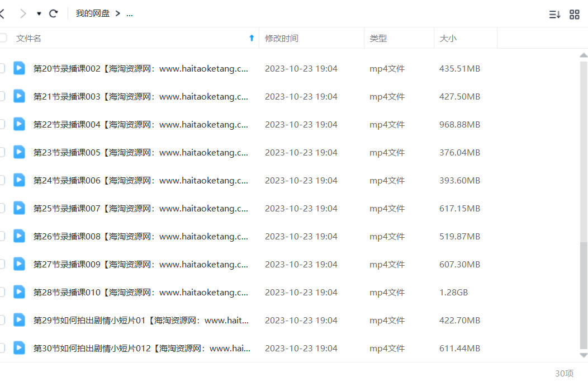Sort by 修改时间 column
Screen dimensions: 588x381
pos(282,38)
